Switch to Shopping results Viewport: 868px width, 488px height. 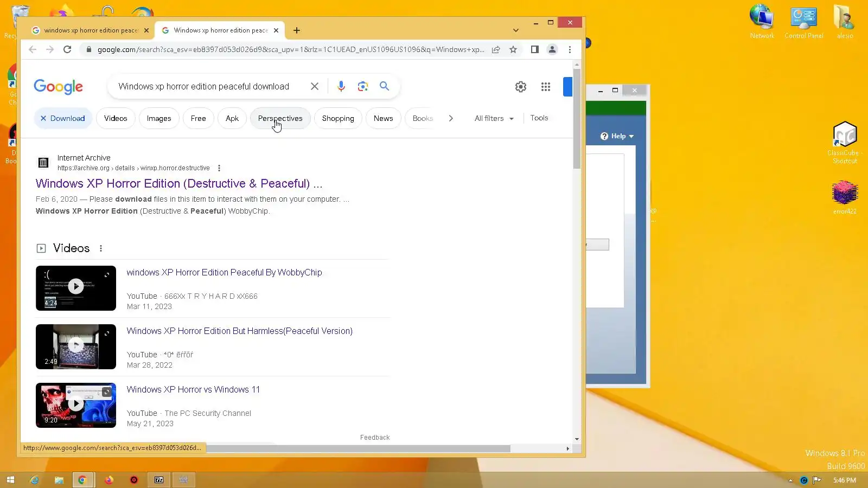pyautogui.click(x=338, y=118)
